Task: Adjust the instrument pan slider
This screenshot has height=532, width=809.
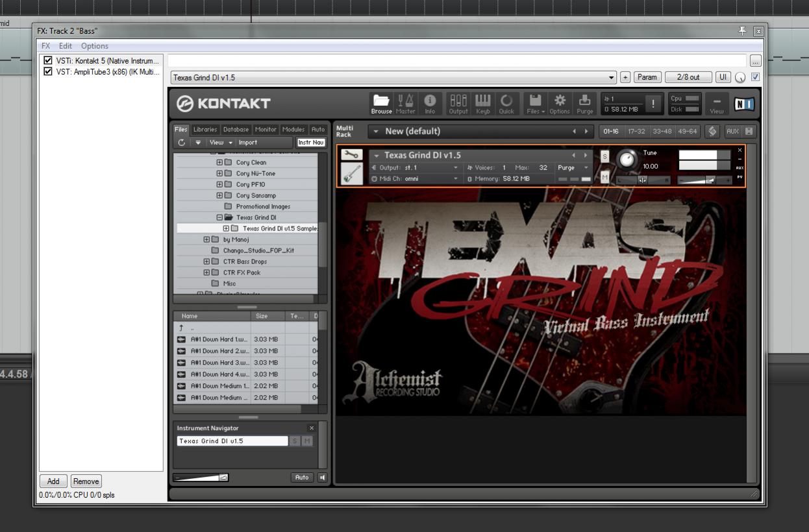Action: (643, 180)
